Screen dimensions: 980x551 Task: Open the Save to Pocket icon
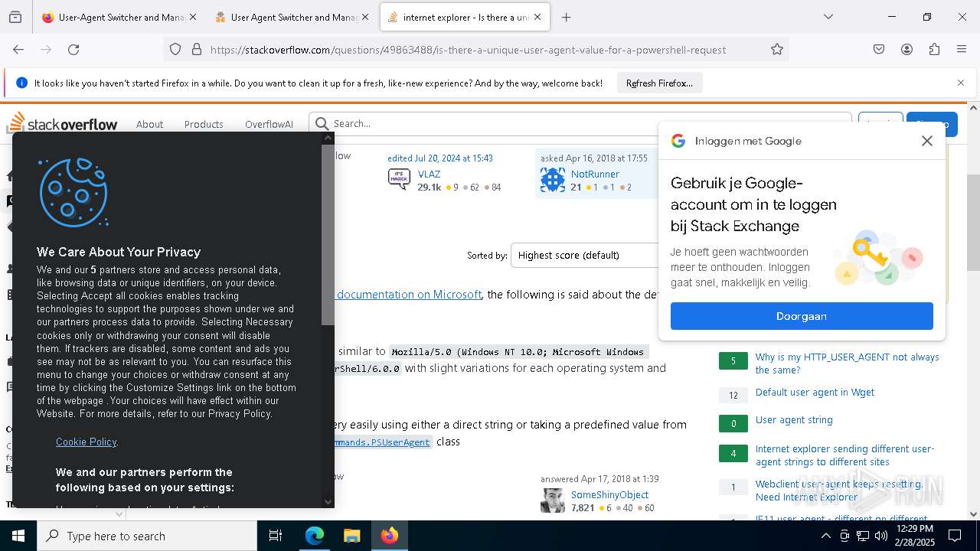tap(879, 49)
